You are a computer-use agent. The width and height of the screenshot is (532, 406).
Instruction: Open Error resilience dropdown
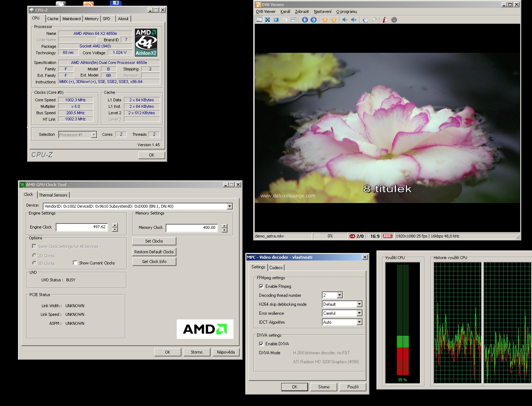[359, 313]
